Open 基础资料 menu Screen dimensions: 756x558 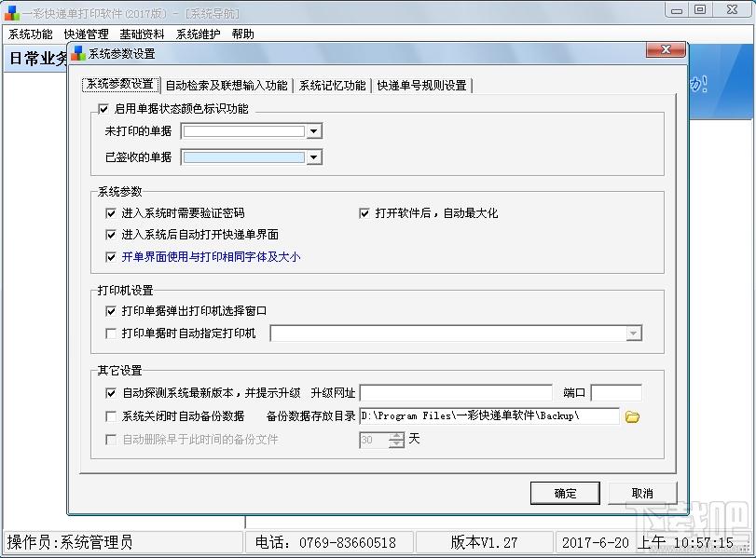[143, 34]
